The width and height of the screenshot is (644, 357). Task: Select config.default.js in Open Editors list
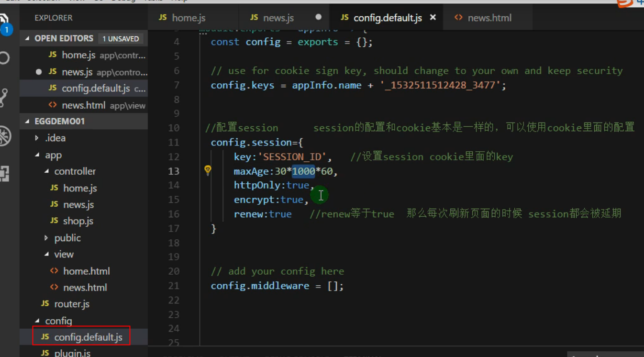point(83,89)
